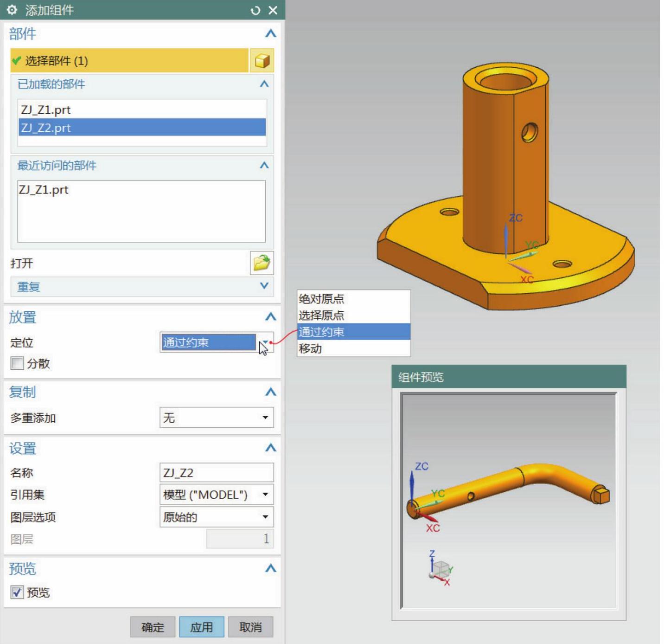Collapse the 部件 section

click(x=270, y=33)
